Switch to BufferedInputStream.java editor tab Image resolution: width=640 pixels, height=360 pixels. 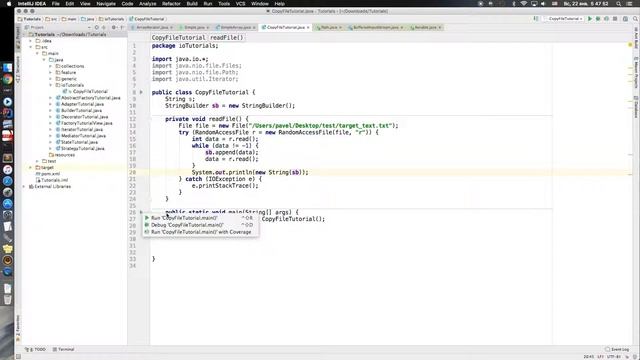[376, 27]
